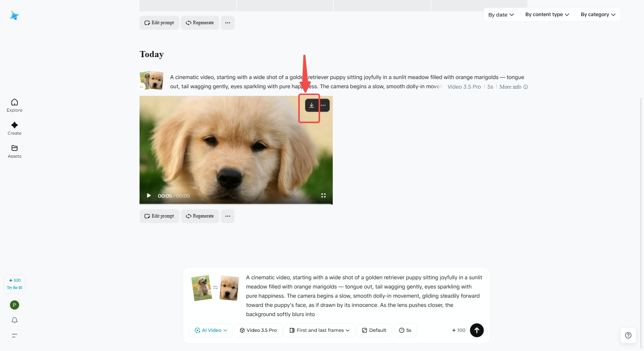Open the three-dot menu in the top row
The height and width of the screenshot is (351, 644).
coord(228,23)
